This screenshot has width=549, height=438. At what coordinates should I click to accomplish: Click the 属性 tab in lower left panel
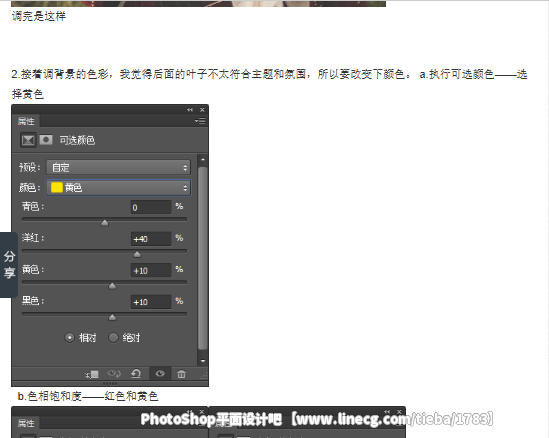point(26,423)
